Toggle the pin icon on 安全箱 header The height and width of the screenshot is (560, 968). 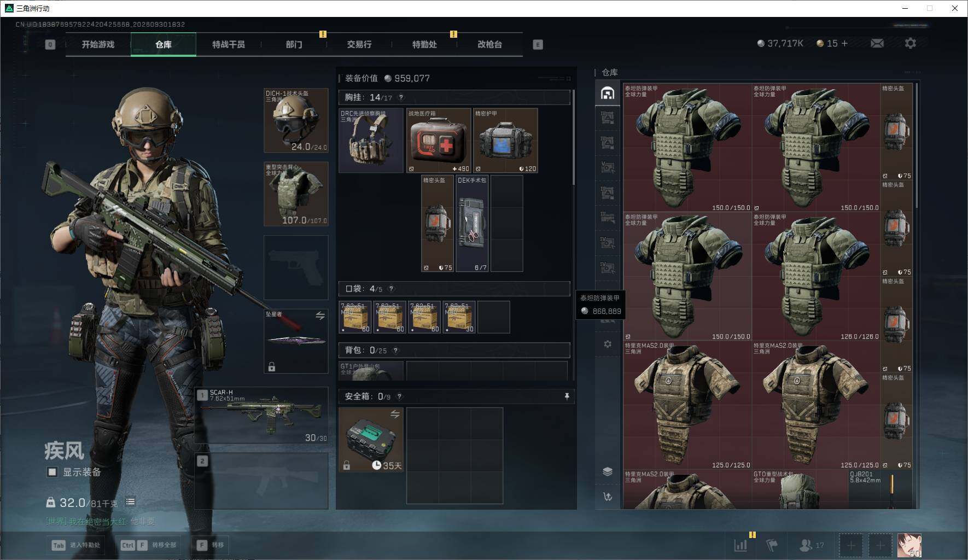coord(567,396)
